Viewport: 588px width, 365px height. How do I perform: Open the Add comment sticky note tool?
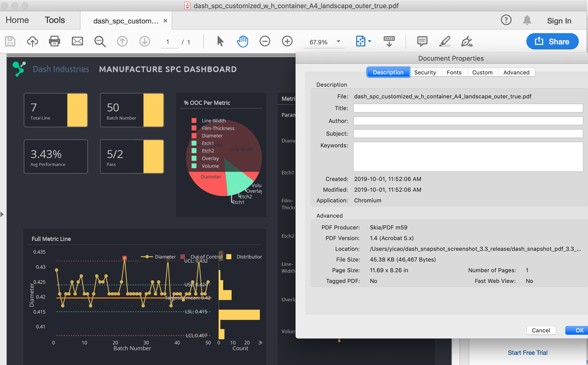point(422,41)
